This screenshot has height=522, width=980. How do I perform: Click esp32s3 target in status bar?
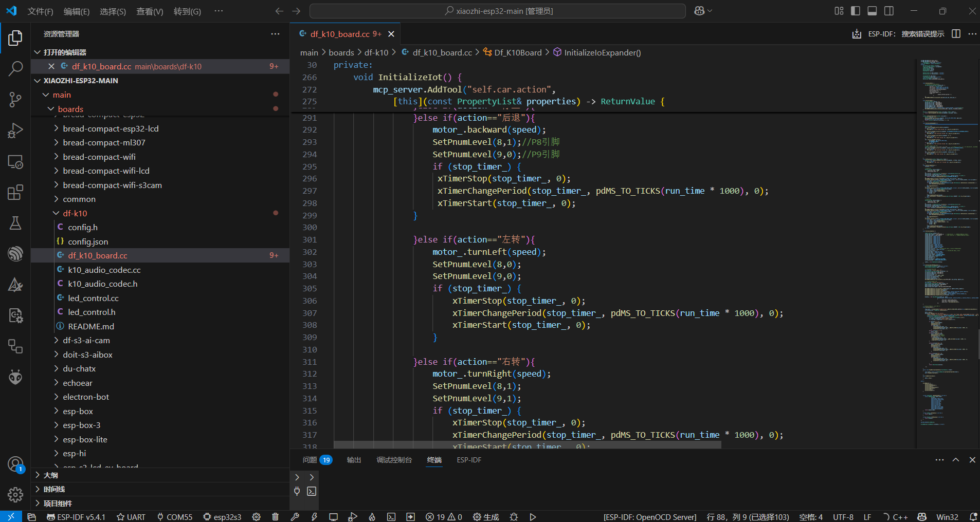(x=222, y=517)
